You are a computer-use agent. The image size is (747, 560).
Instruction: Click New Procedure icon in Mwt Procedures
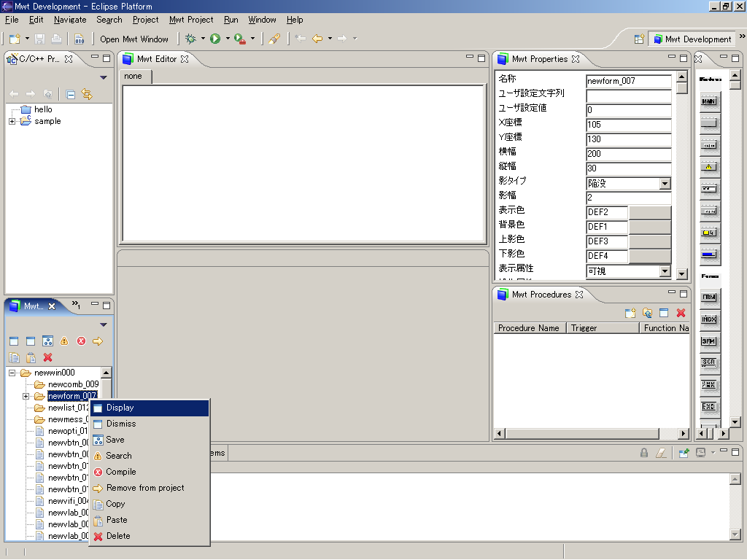(x=630, y=313)
